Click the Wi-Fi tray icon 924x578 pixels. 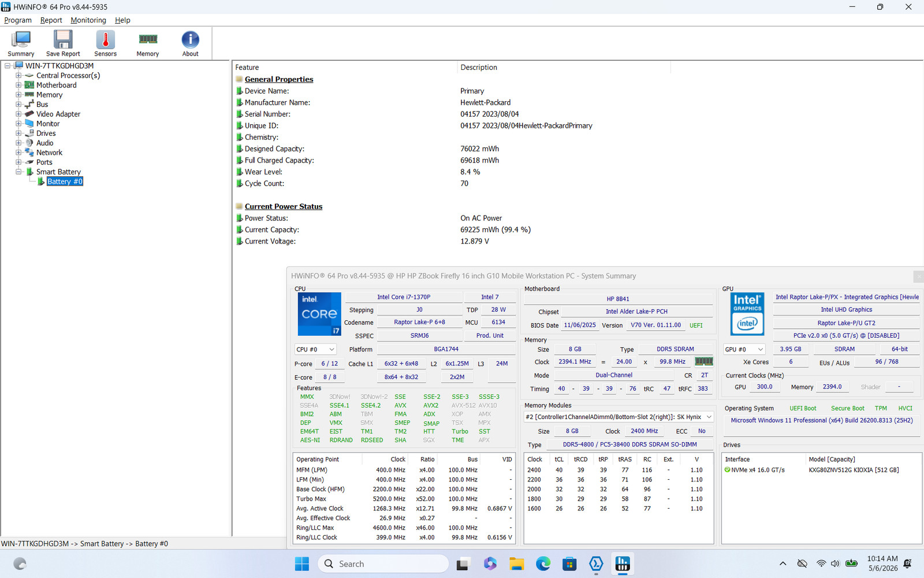[821, 564]
